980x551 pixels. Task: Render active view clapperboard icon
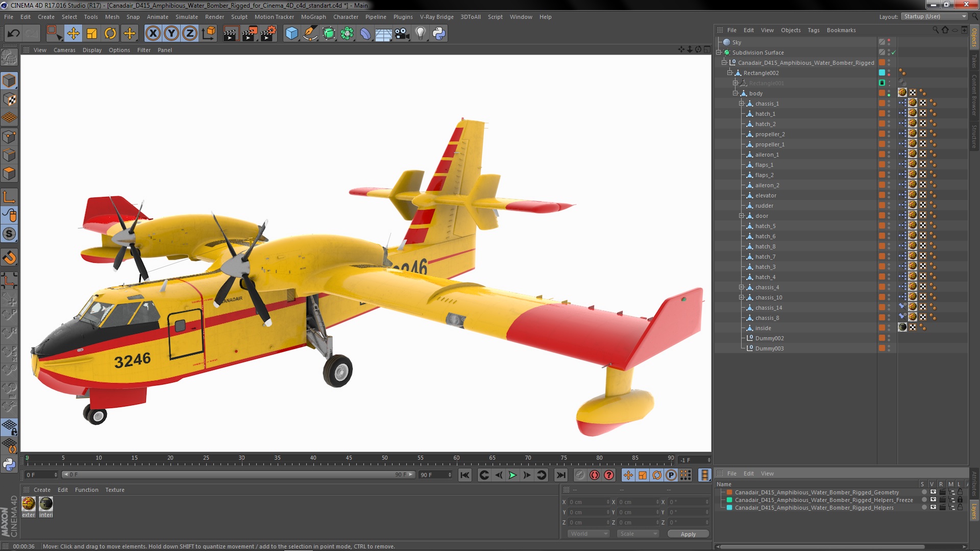(x=231, y=34)
